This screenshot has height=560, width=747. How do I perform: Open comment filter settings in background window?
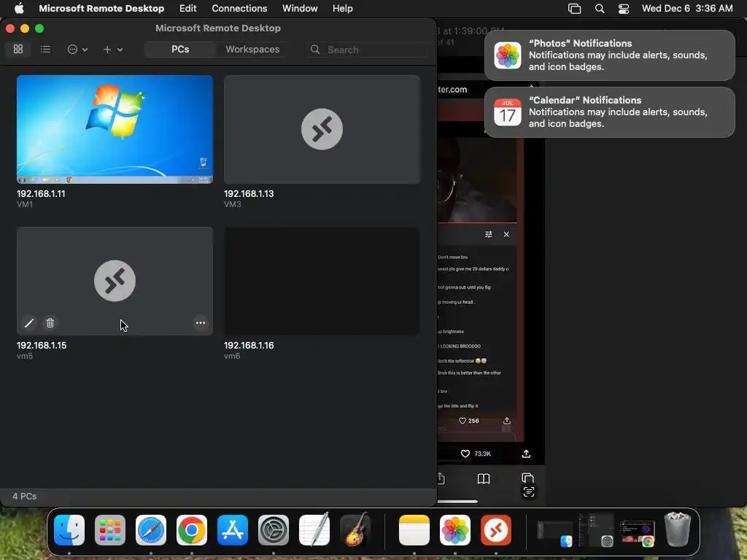[x=489, y=234]
